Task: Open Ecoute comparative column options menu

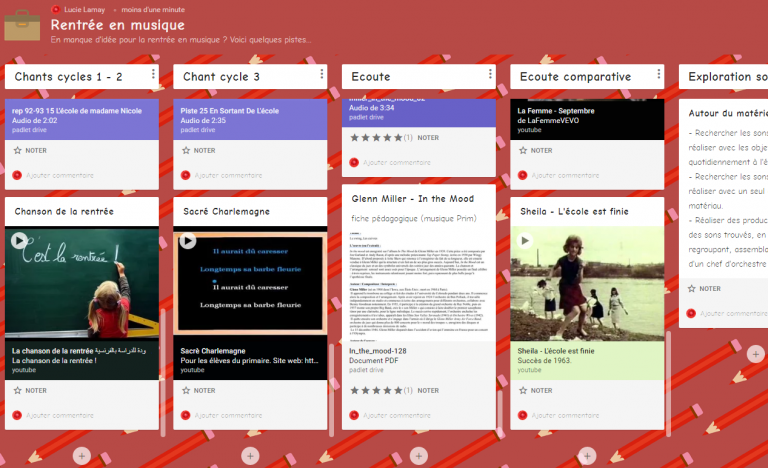Action: point(658,75)
